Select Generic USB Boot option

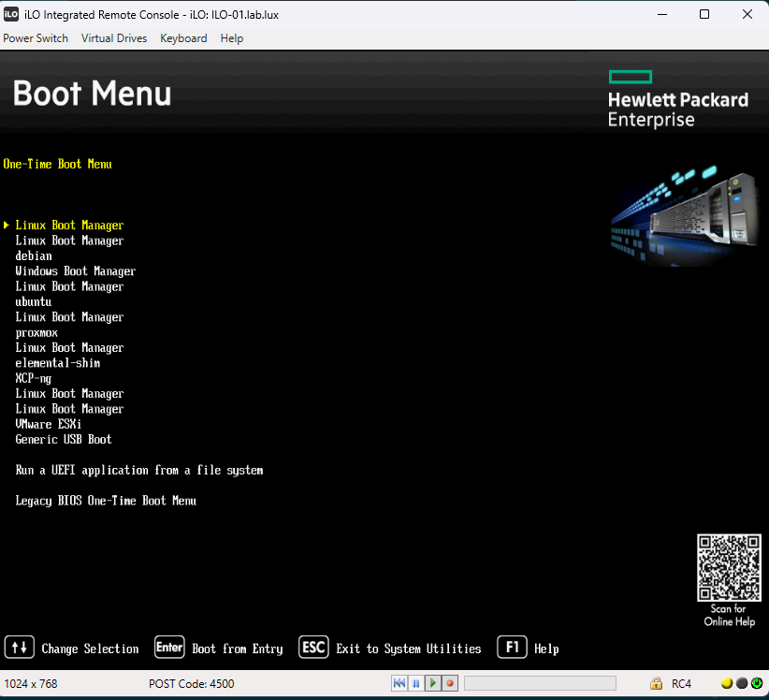[64, 439]
